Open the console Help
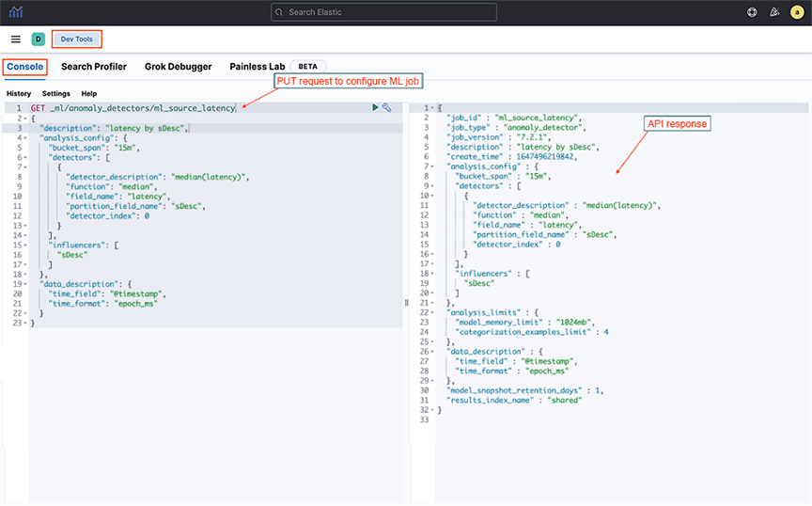The image size is (812, 506). tap(89, 93)
